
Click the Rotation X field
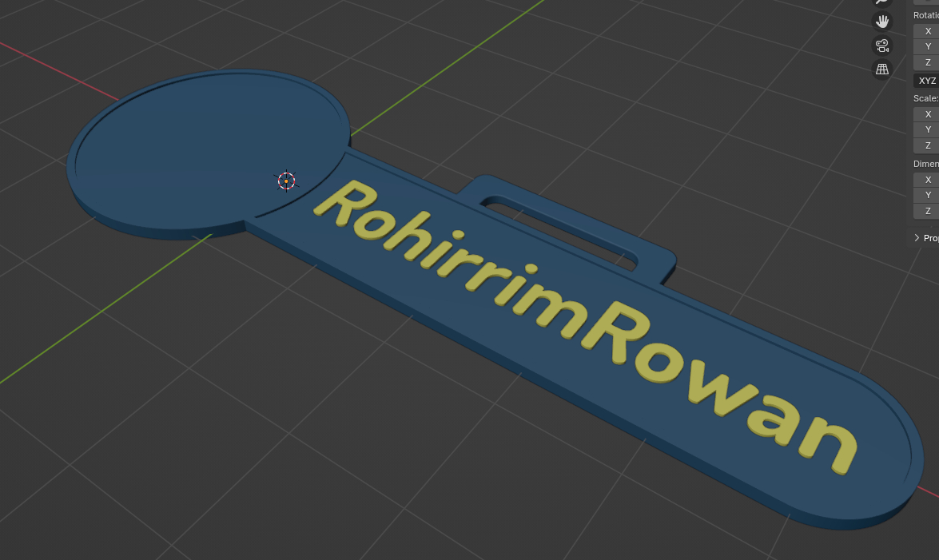click(x=927, y=31)
